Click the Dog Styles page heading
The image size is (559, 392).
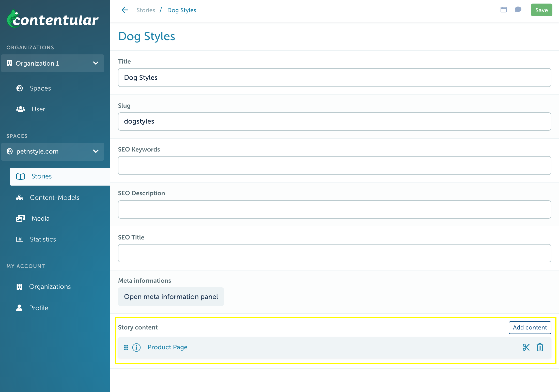coord(147,36)
